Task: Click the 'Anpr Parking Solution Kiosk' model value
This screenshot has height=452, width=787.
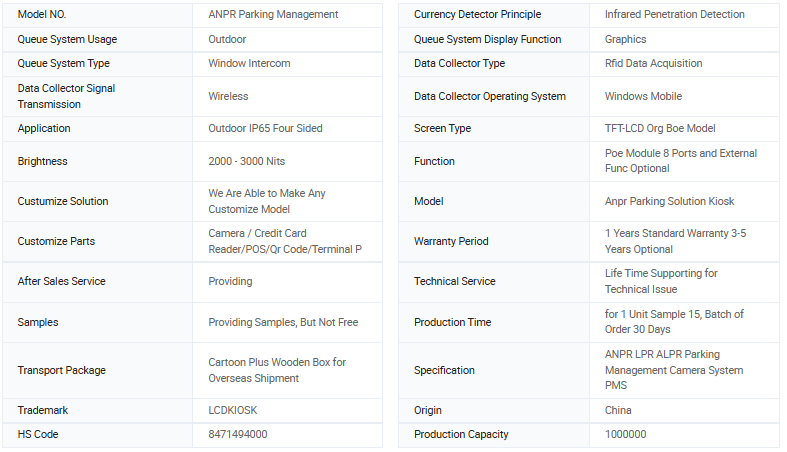Action: (x=669, y=201)
